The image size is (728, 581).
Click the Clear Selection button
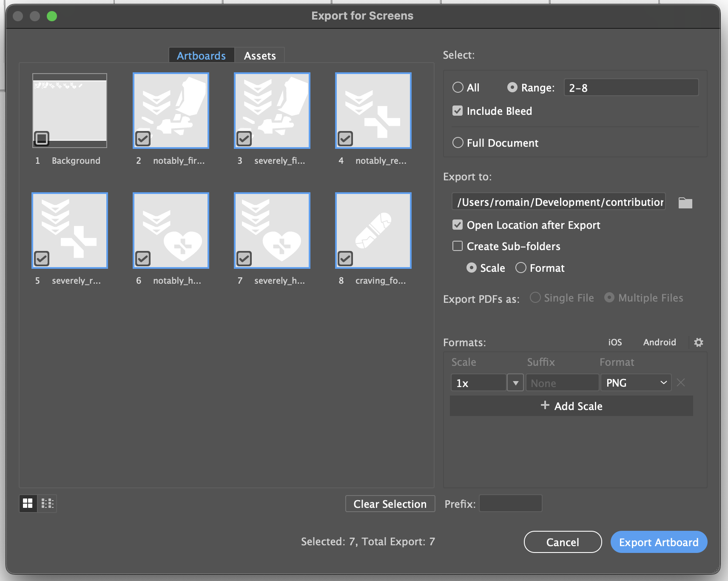(x=390, y=504)
